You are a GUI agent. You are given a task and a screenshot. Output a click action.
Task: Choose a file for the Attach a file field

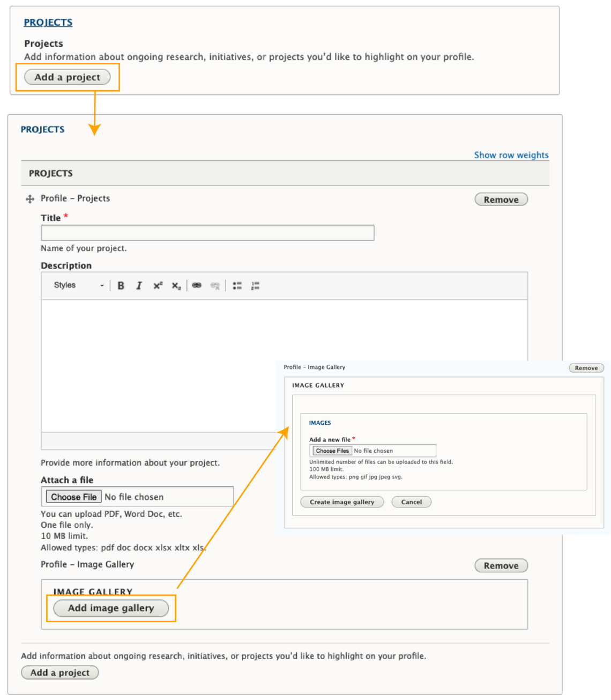click(x=74, y=496)
